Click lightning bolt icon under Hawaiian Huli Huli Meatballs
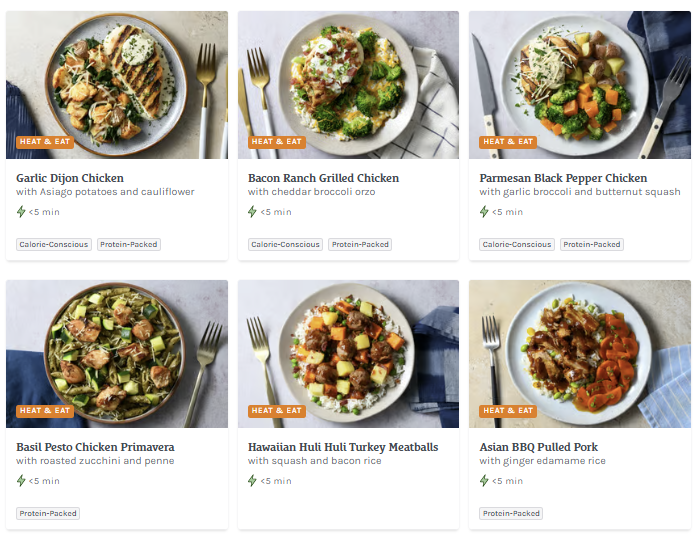Image resolution: width=697 pixels, height=538 pixels. point(253,481)
